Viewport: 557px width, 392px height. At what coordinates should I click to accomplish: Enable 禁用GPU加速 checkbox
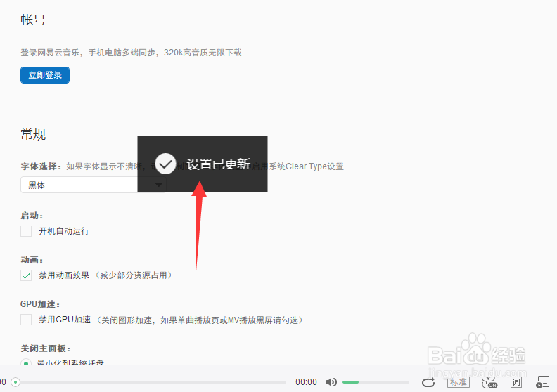click(x=26, y=320)
